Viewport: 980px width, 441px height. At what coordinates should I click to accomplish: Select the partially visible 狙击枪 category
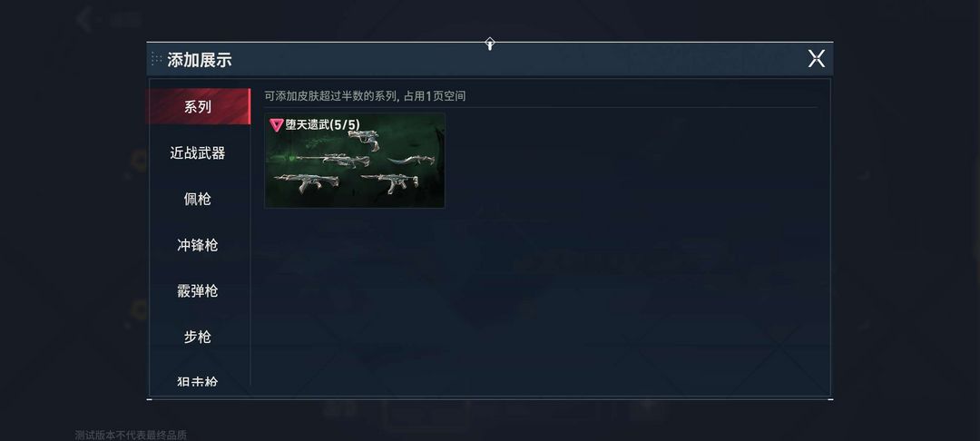click(198, 380)
